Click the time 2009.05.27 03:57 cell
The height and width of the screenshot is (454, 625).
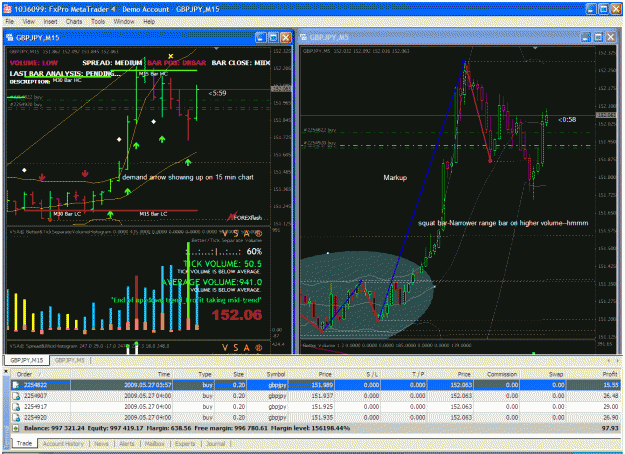[147, 385]
